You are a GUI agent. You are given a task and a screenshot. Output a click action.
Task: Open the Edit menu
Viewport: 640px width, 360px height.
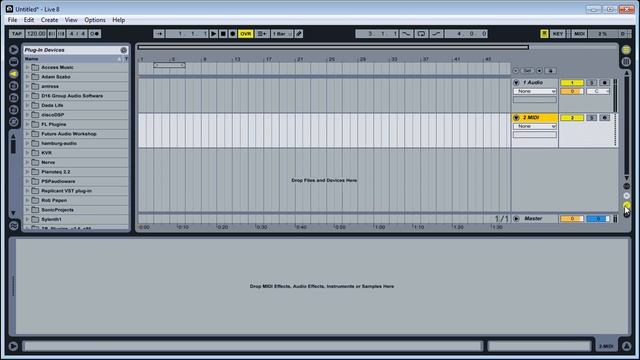29,20
